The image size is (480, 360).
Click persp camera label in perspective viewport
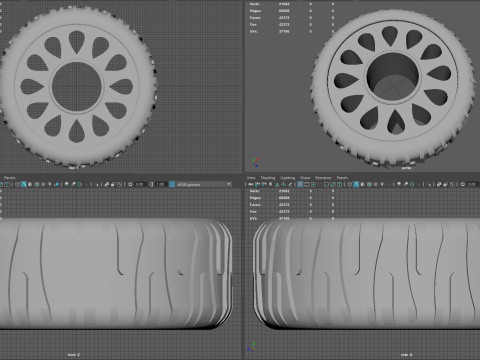pos(406,168)
